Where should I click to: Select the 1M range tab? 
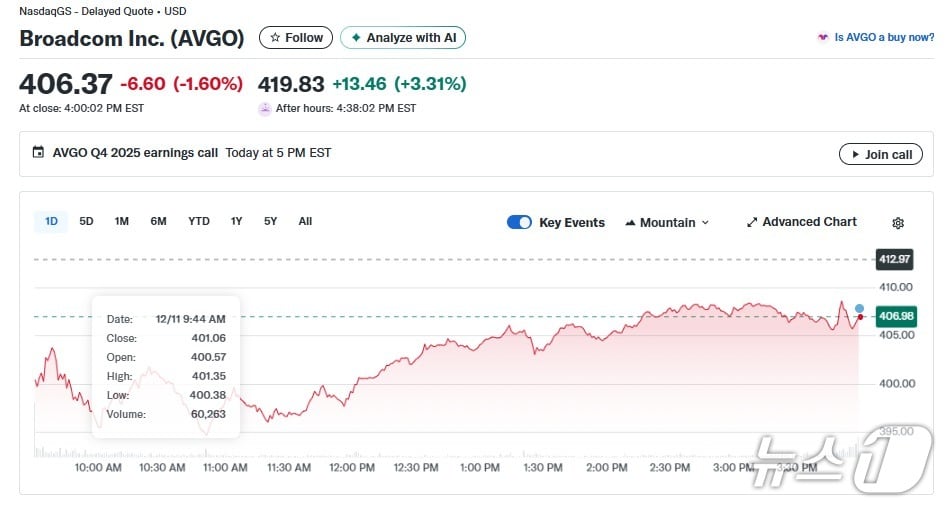coord(121,221)
